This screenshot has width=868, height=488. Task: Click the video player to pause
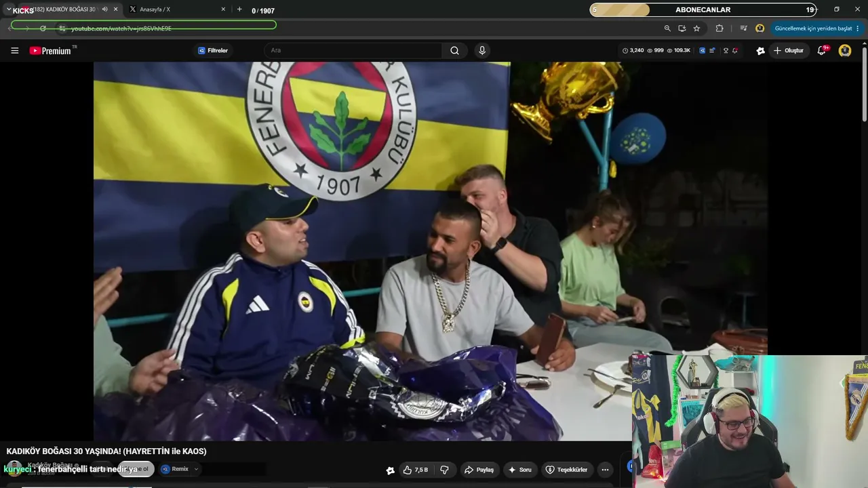tap(431, 251)
